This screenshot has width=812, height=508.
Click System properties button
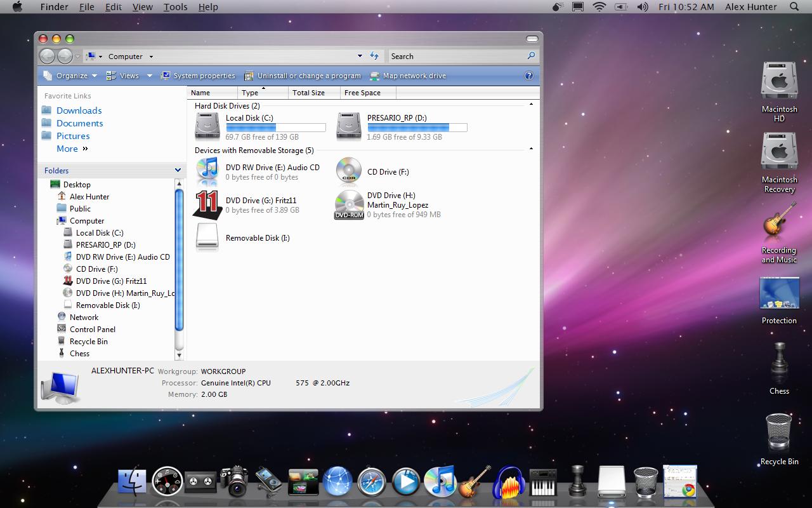(198, 76)
